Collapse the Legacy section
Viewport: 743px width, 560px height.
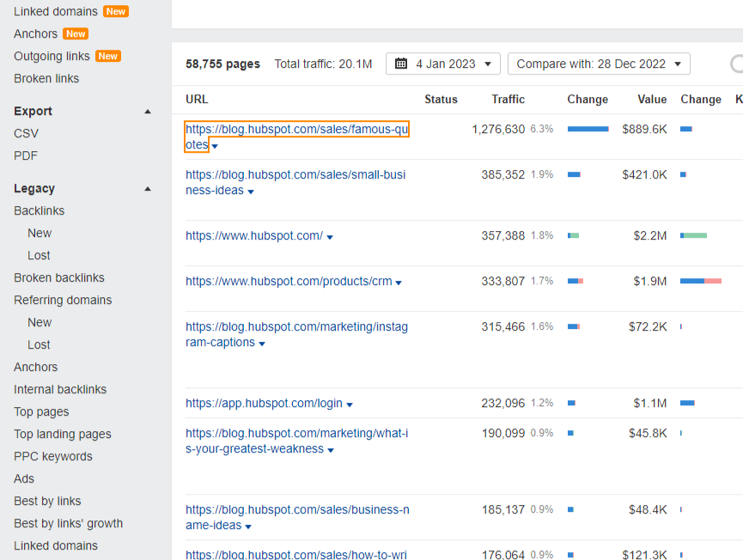148,189
